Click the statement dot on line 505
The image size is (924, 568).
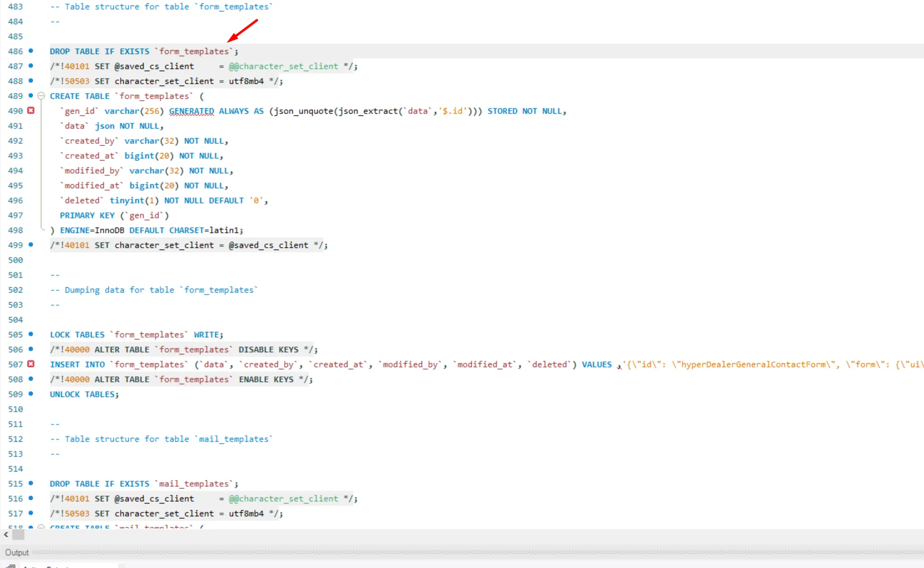pos(31,334)
